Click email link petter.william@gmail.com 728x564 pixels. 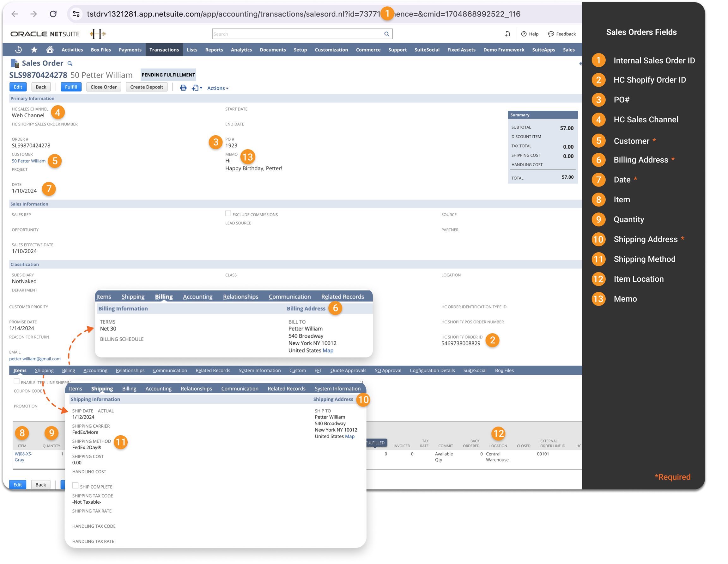[x=35, y=359]
